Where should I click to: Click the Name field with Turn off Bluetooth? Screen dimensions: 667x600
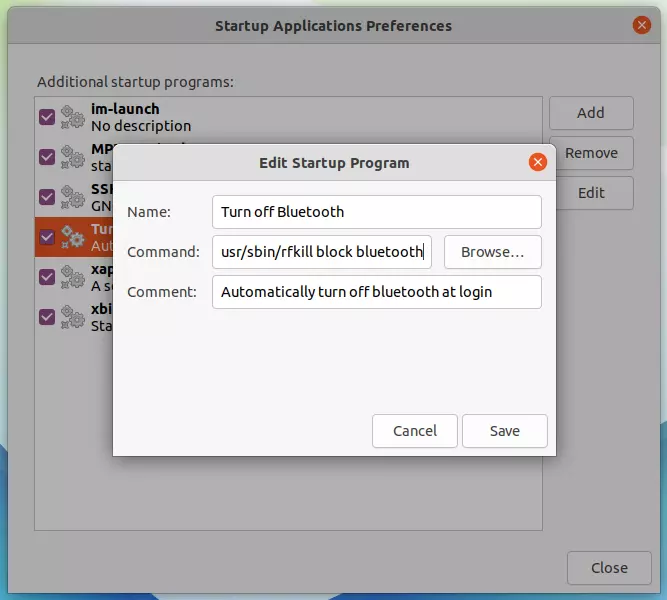(x=376, y=212)
